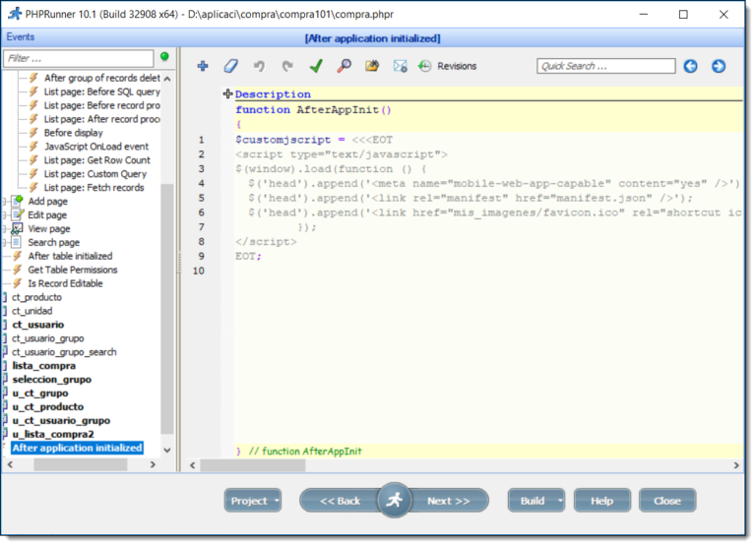Viewport: 756px width, 546px height.
Task: Open u_ct_producto table events
Action: pos(47,406)
